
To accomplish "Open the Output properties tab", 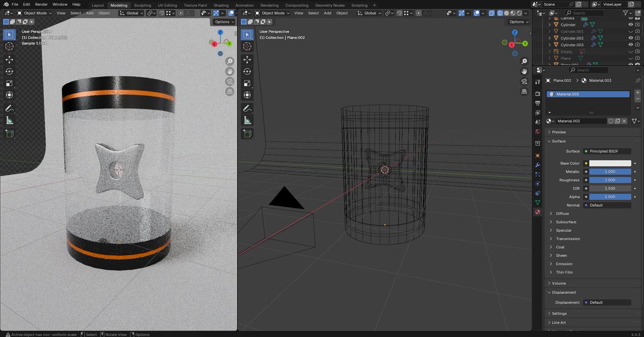I will pyautogui.click(x=538, y=103).
